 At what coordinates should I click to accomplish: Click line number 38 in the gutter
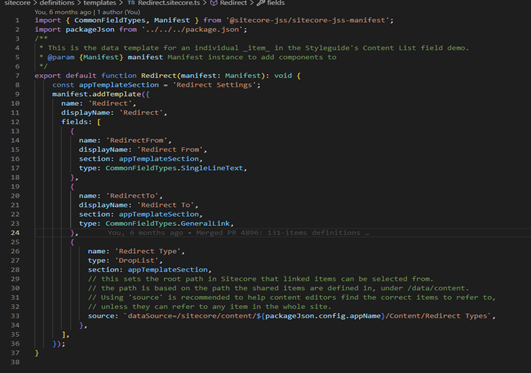[x=15, y=362]
